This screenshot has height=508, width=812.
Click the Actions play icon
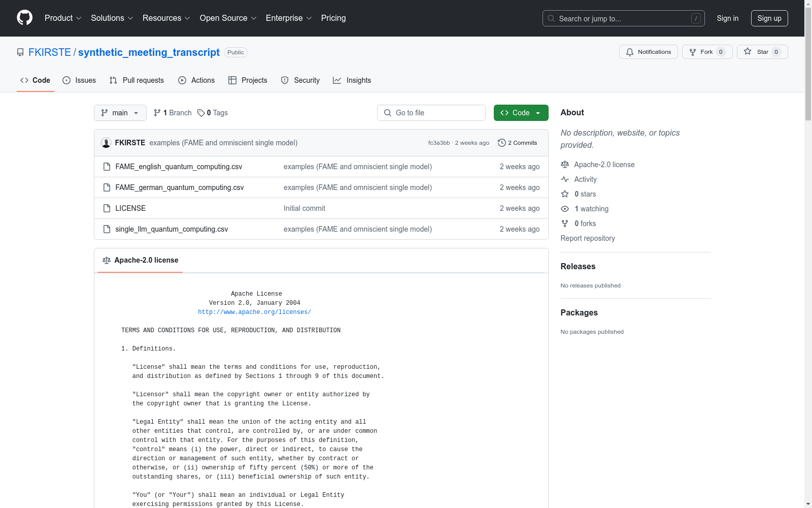(182, 80)
